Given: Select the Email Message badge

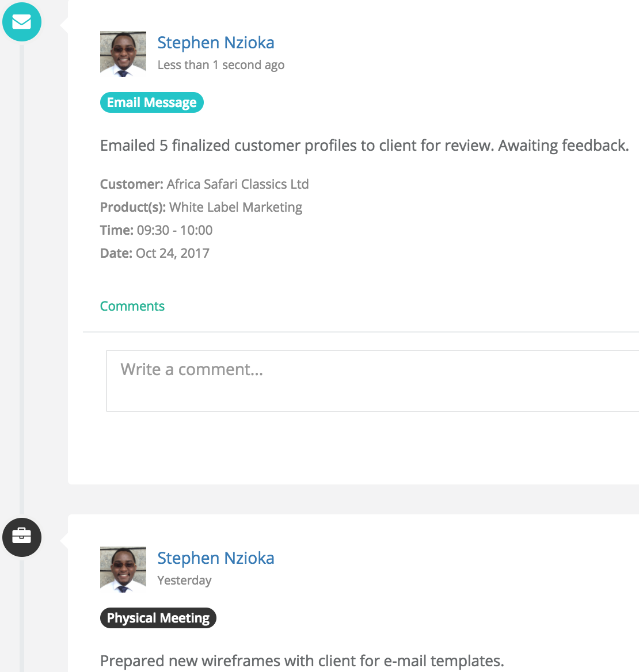Looking at the screenshot, I should pos(152,102).
